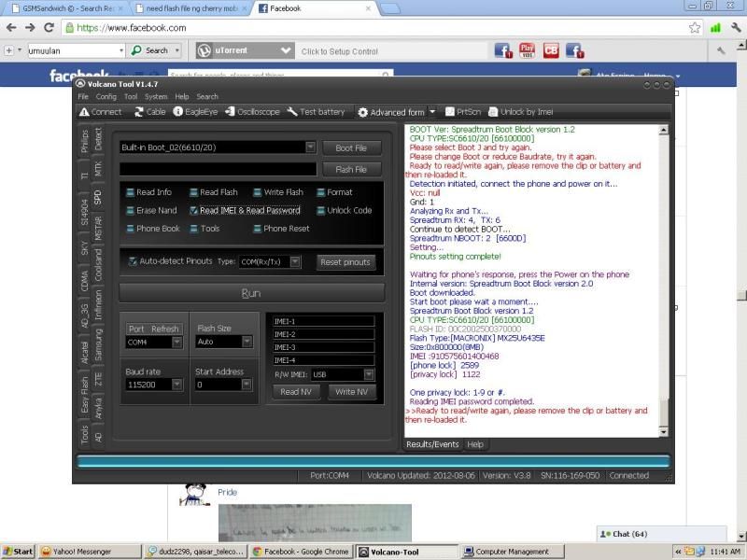
Task: Expand the COM4 port dropdown
Action: pos(177,343)
